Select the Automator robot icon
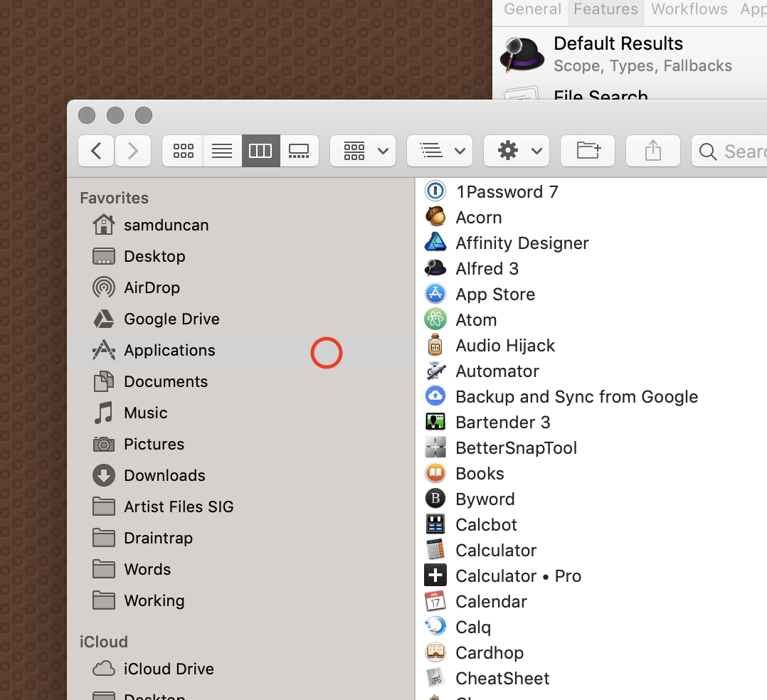Image resolution: width=767 pixels, height=700 pixels. click(435, 371)
